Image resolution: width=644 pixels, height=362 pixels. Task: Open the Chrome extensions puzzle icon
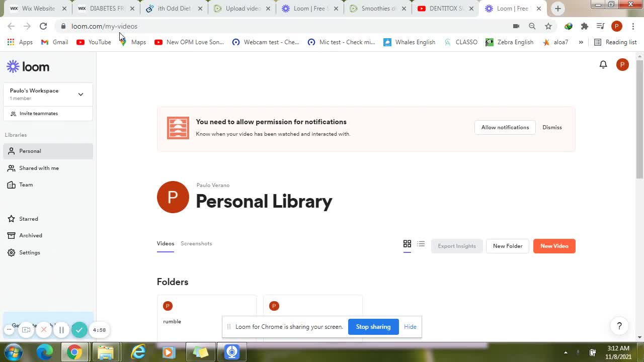[x=584, y=26]
